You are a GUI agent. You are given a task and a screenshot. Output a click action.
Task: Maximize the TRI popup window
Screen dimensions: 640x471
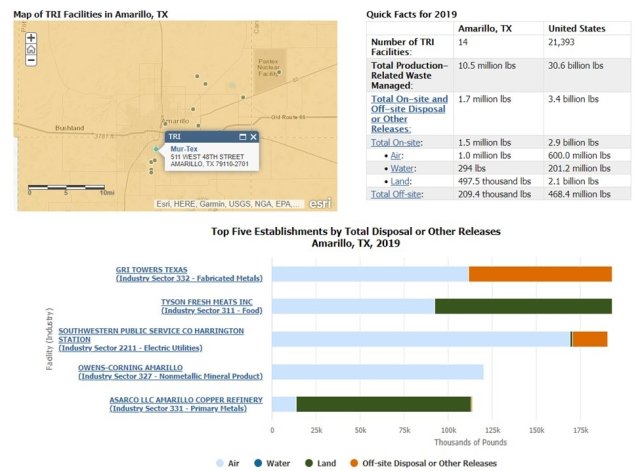pyautogui.click(x=242, y=136)
